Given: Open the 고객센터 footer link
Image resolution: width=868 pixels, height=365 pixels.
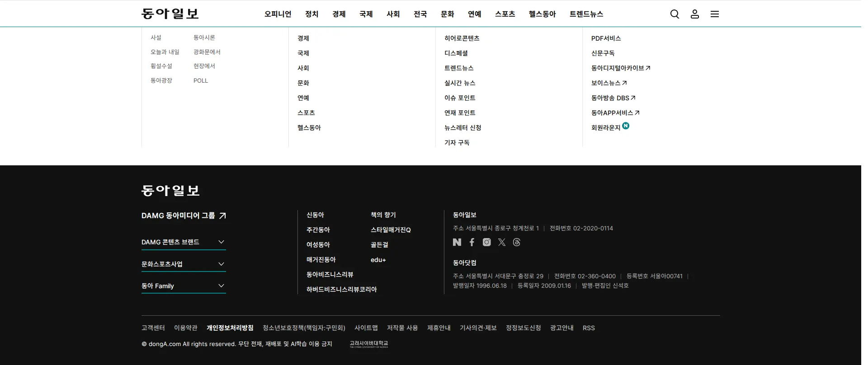Looking at the screenshot, I should 153,328.
